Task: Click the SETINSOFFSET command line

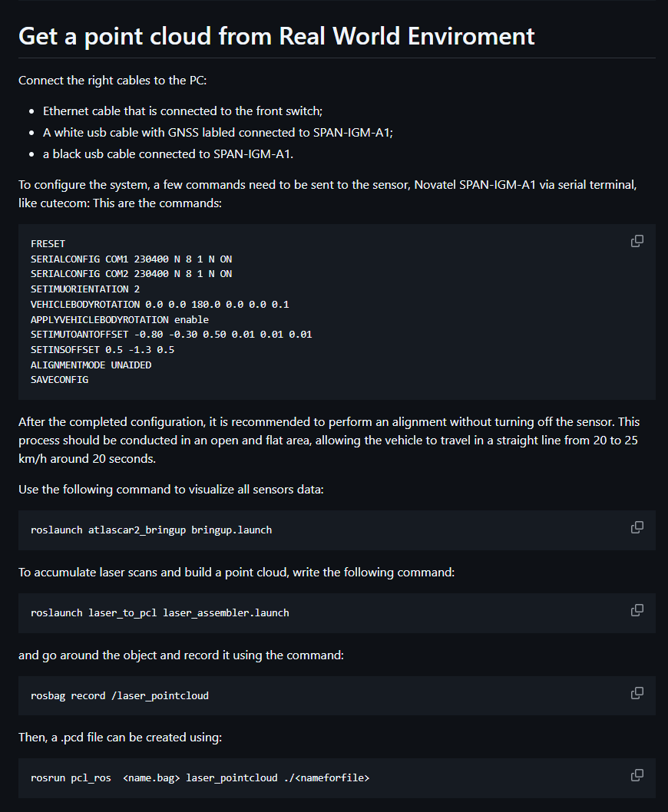Action: (x=102, y=350)
